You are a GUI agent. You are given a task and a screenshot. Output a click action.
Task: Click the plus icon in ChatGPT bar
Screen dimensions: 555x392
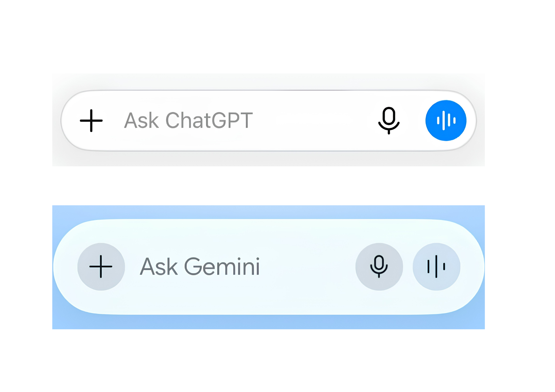[91, 121]
